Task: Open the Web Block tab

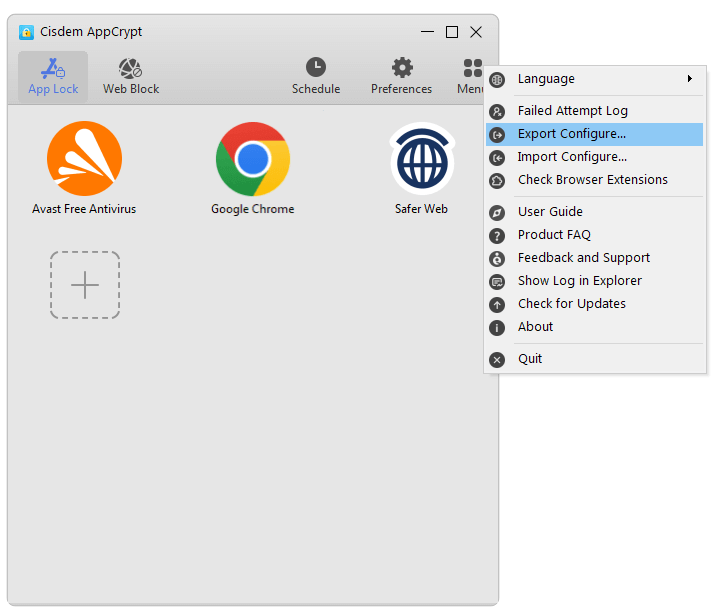Action: click(x=131, y=76)
